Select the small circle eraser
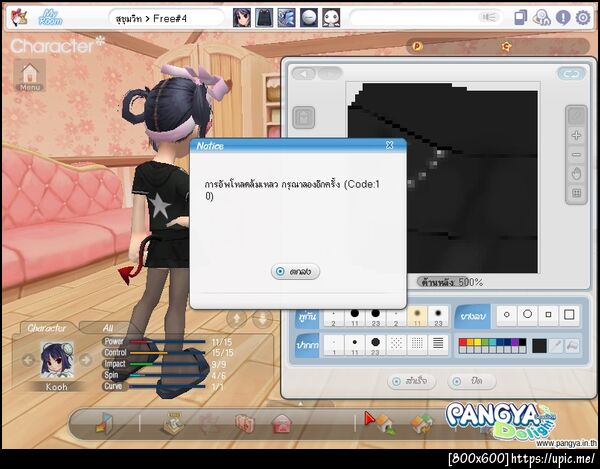 click(507, 315)
